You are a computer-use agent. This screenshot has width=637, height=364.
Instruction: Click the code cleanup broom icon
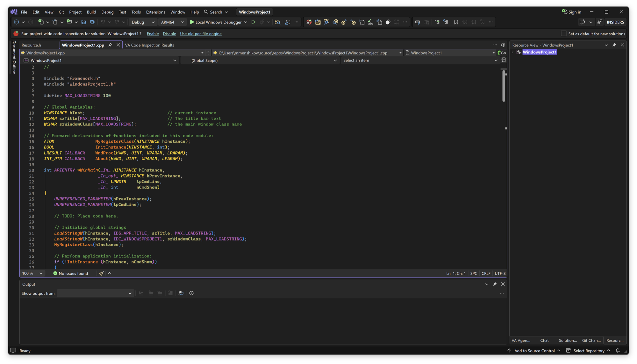(101, 273)
